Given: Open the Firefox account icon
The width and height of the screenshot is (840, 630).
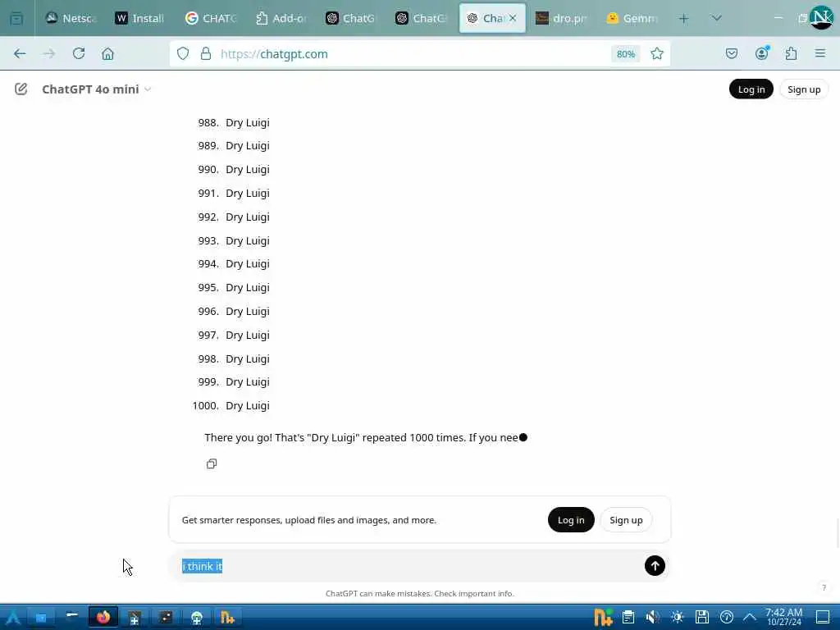Looking at the screenshot, I should tap(762, 53).
